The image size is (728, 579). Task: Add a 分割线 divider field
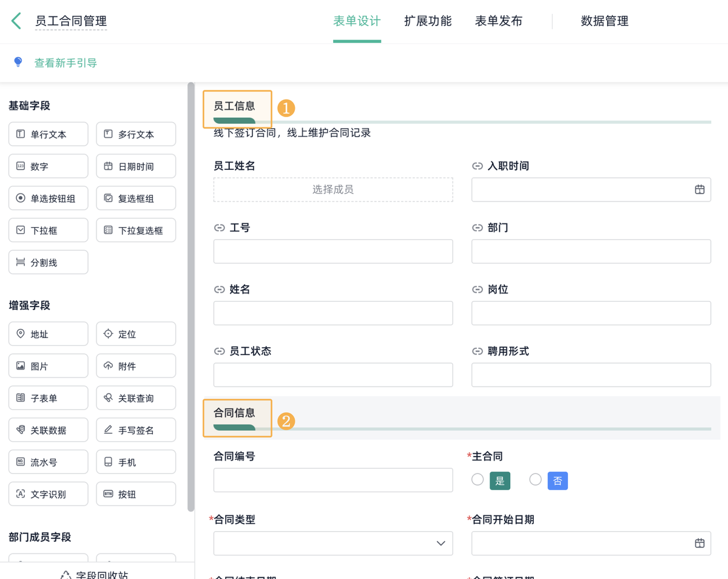pyautogui.click(x=48, y=262)
